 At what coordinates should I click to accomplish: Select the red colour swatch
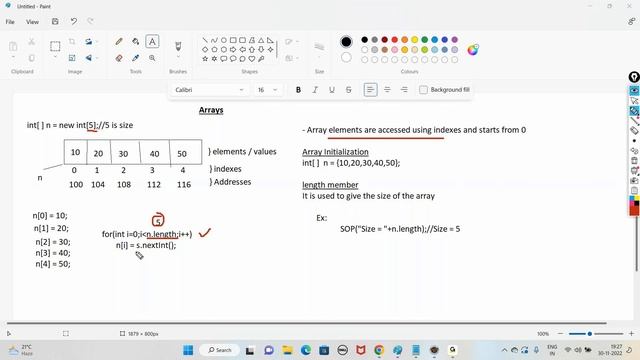coord(395,40)
